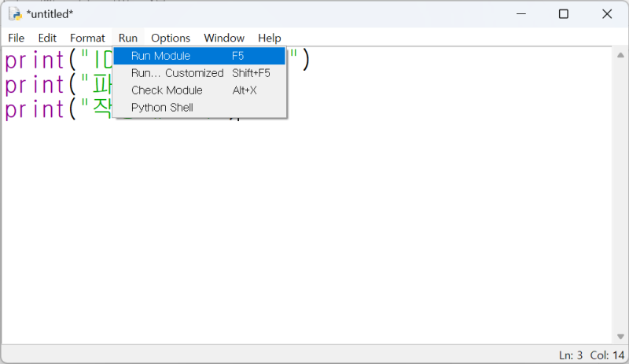Open the Window menu
629x364 pixels.
[x=224, y=38]
